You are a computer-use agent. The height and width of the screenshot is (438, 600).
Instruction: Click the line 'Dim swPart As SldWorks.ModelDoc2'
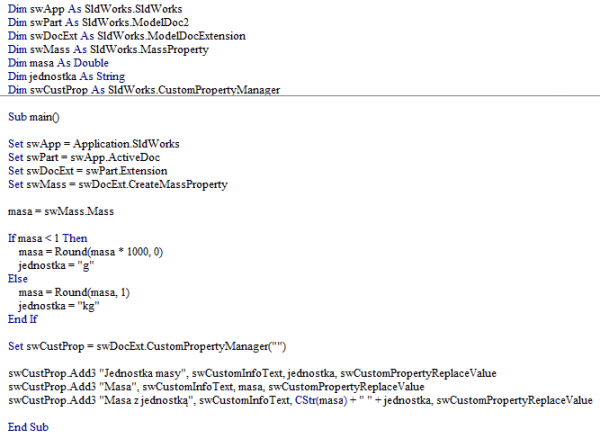point(98,22)
